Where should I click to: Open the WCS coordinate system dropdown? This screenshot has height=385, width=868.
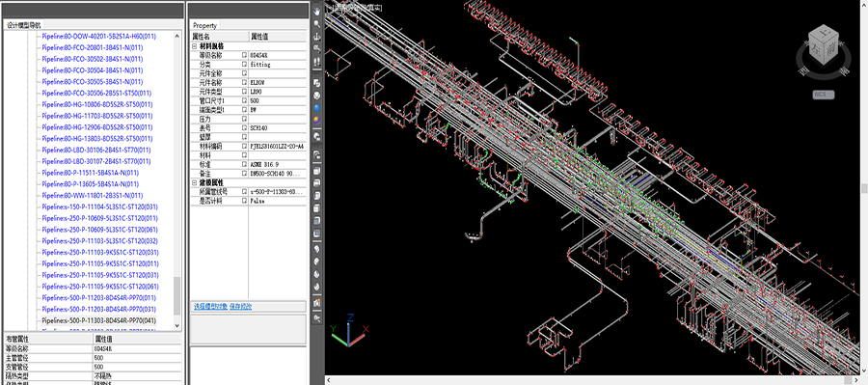(824, 95)
